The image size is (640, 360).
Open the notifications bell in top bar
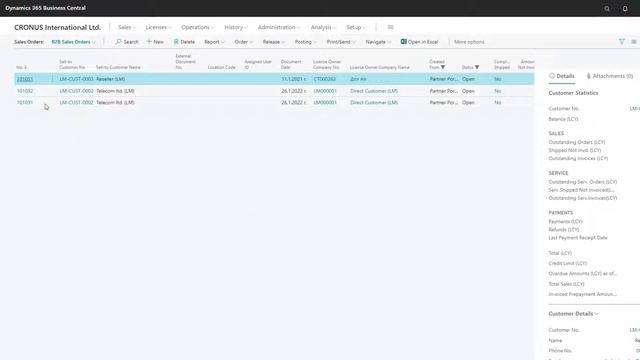coord(625,9)
